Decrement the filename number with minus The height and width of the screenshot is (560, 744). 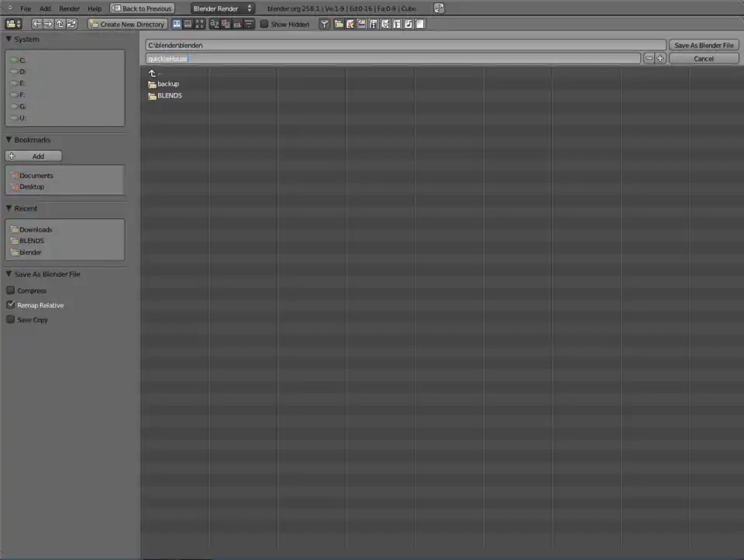tap(649, 58)
